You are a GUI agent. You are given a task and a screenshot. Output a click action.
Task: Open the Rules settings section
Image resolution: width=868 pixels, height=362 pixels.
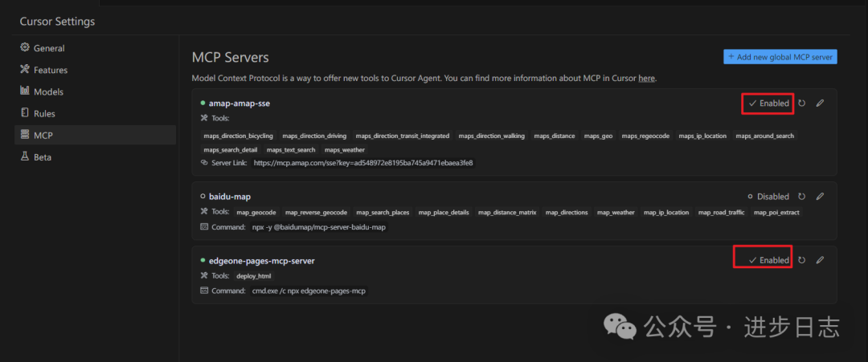point(95,113)
